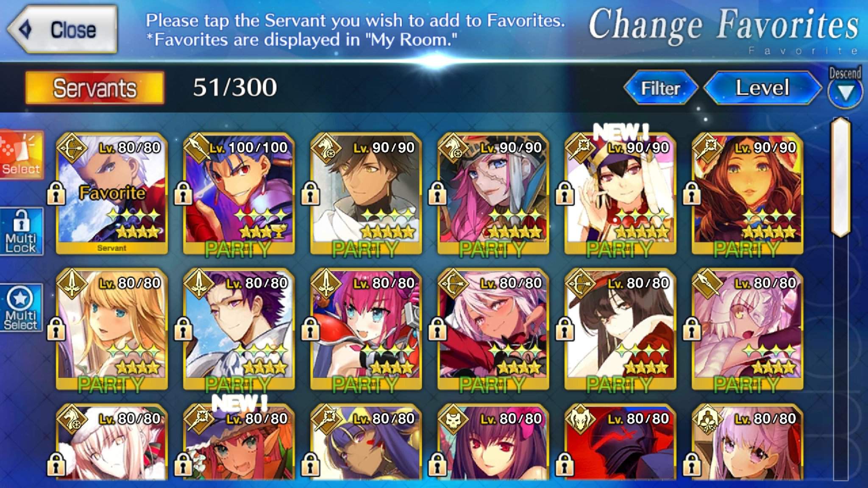Toggle lock on the purple-haired Saber Lv. 80/80
The image size is (868, 488).
[183, 329]
